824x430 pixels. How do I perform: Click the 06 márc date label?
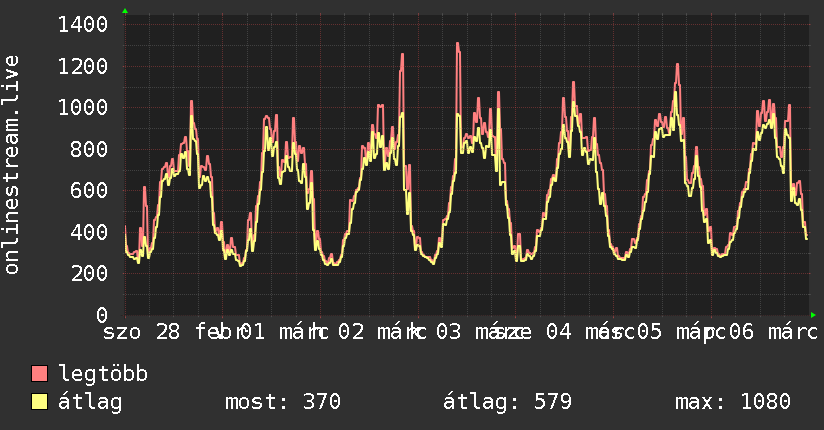pos(774,332)
